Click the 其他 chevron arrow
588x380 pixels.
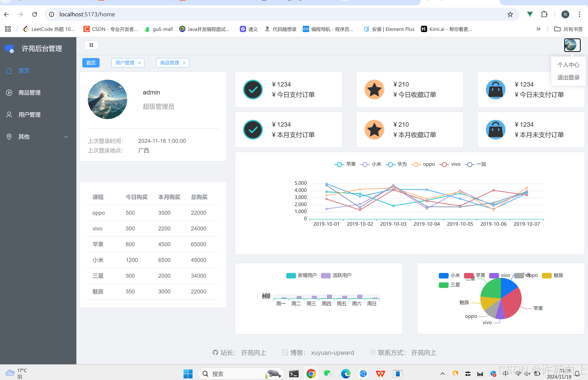click(x=66, y=137)
